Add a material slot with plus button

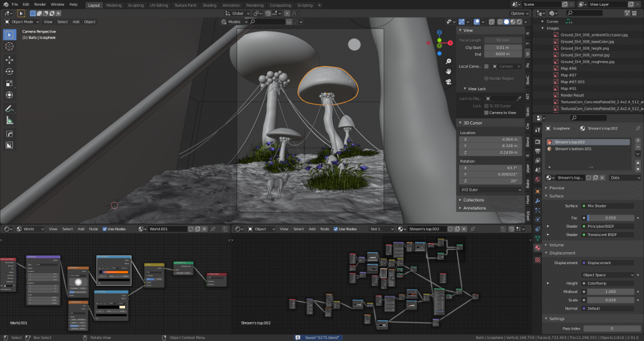pyautogui.click(x=638, y=140)
